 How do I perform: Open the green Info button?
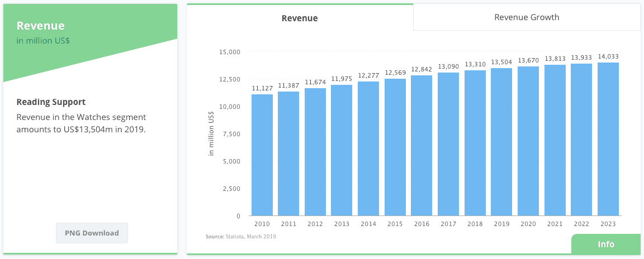click(x=605, y=244)
